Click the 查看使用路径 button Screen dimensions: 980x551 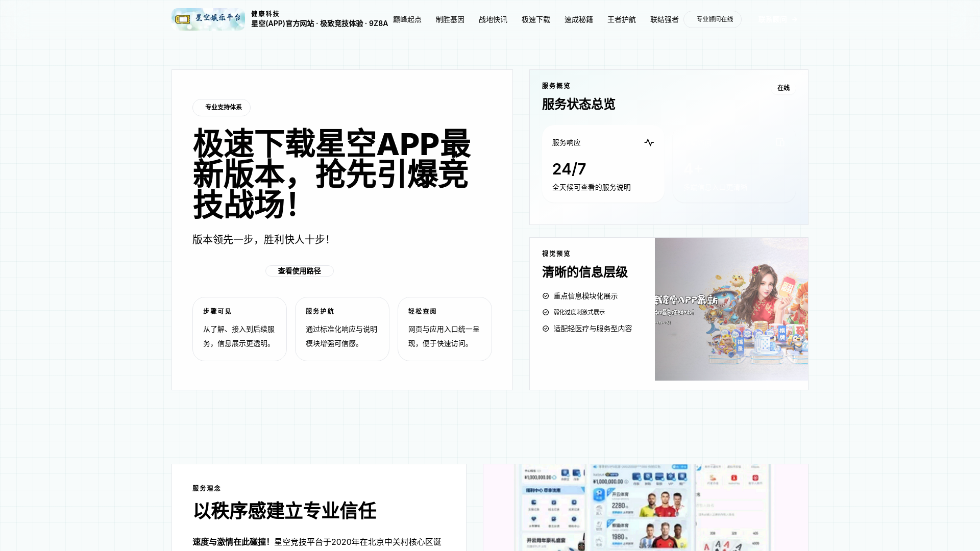(299, 271)
